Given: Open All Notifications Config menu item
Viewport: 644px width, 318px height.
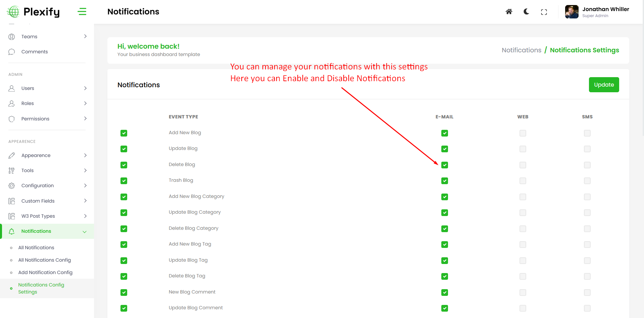Looking at the screenshot, I should [x=45, y=260].
